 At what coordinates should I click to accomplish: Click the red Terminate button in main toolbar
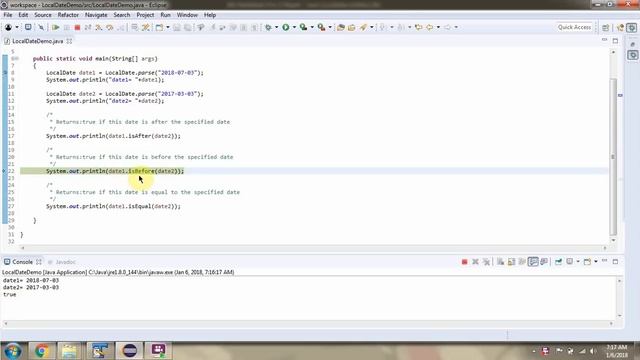pos(77,27)
